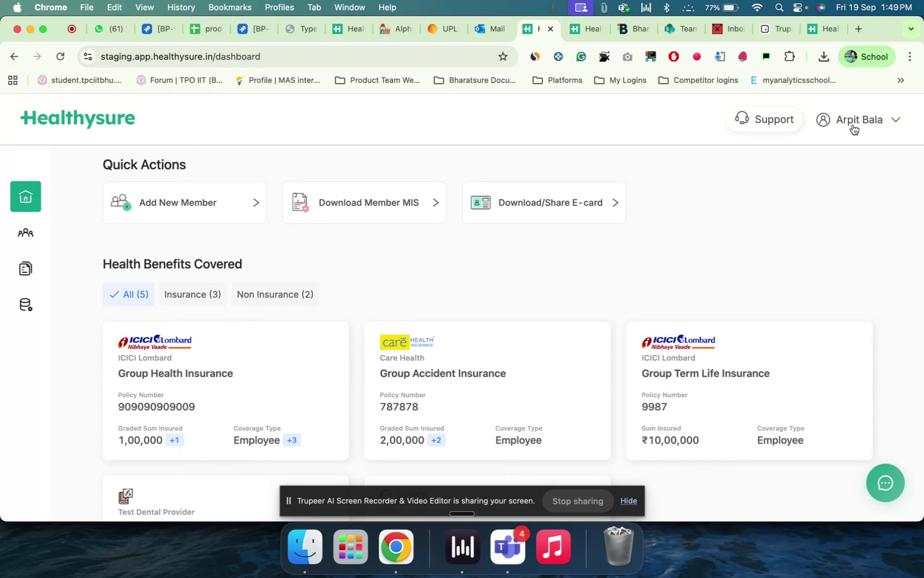Hide the screen sharing banner
Screen dimensions: 924x578
pyautogui.click(x=628, y=501)
